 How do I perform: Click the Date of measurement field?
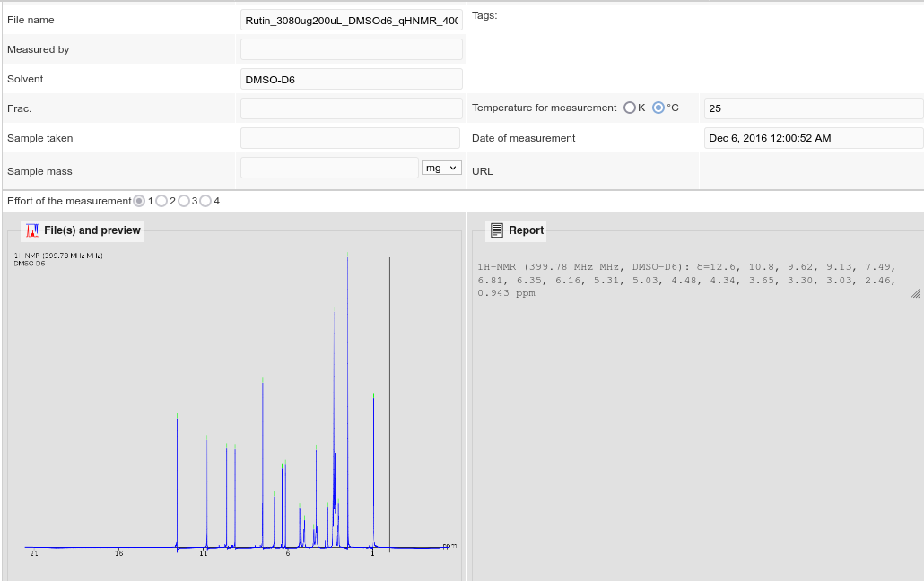tap(813, 138)
